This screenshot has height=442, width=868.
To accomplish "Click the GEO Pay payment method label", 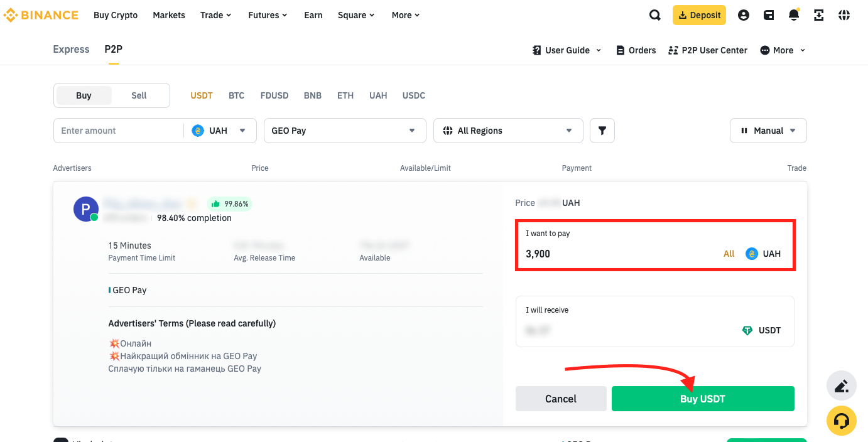I will (129, 290).
